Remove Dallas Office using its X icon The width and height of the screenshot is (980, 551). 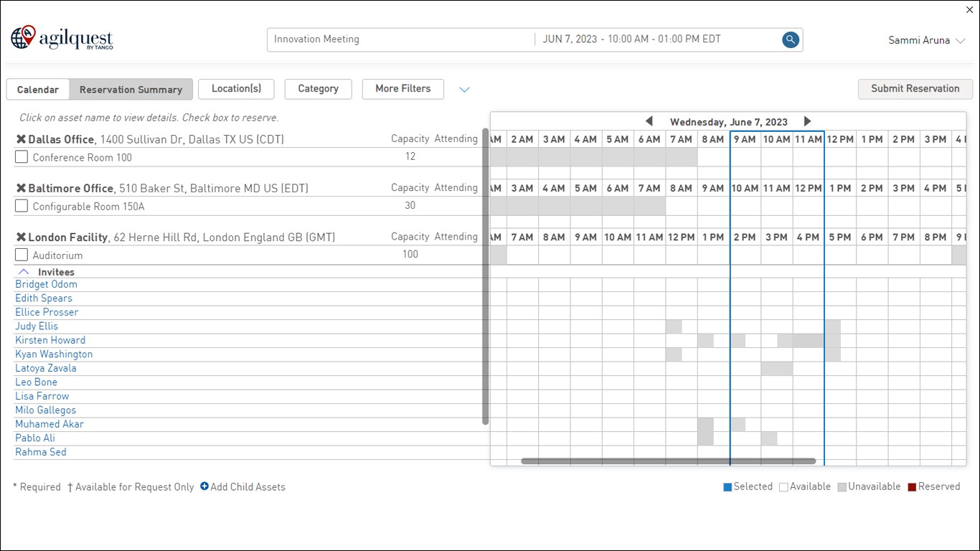click(x=21, y=139)
